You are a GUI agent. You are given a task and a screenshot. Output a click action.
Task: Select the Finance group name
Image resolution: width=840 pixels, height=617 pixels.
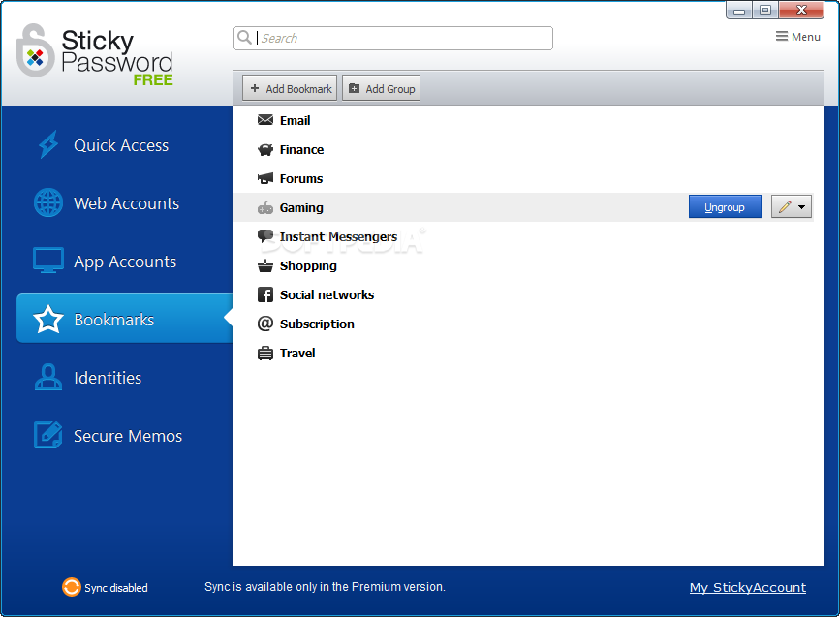[301, 149]
